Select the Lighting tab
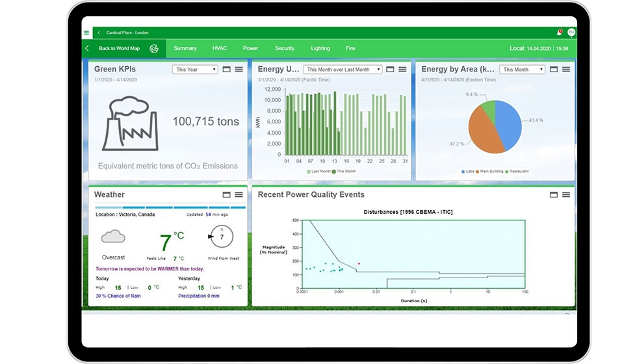637x364 pixels. tap(320, 48)
